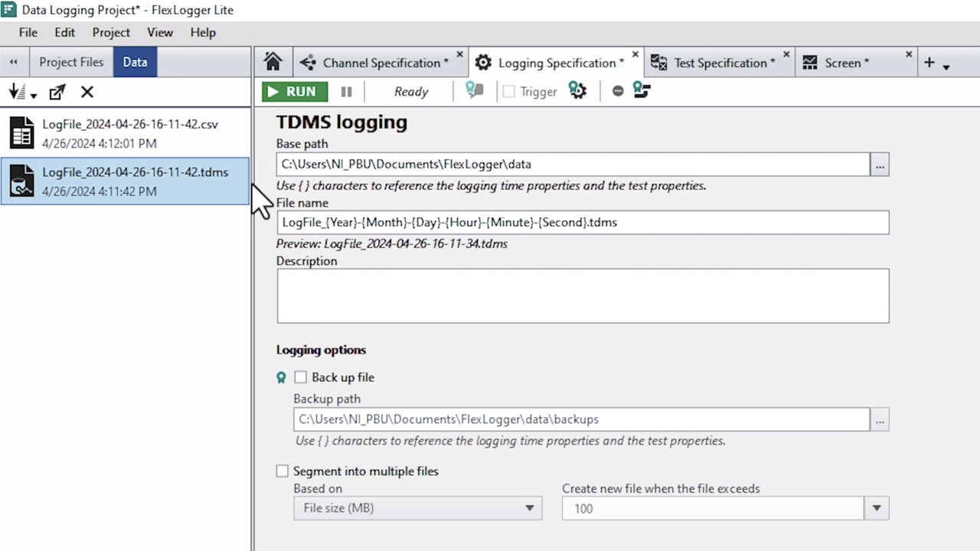Viewport: 980px width, 551px height.
Task: Collapse the left panel with double-chevron
Action: 14,62
